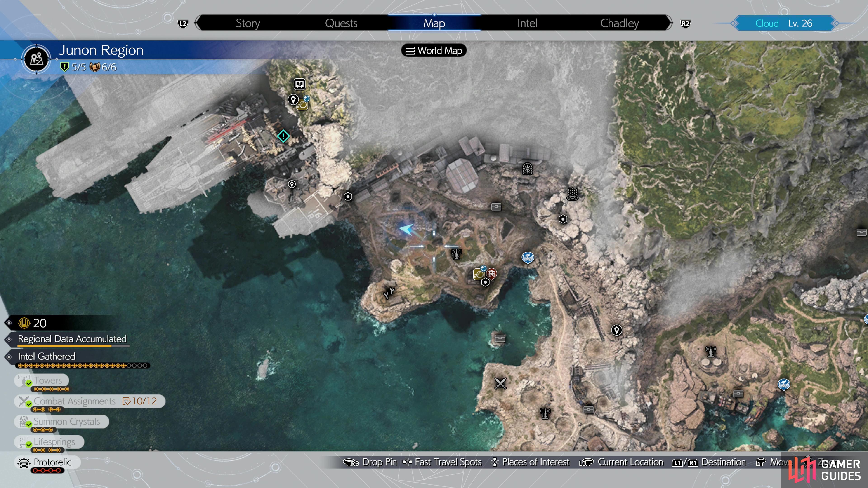Click the green quest counter 5/5 icon
The height and width of the screenshot is (488, 868).
(64, 67)
